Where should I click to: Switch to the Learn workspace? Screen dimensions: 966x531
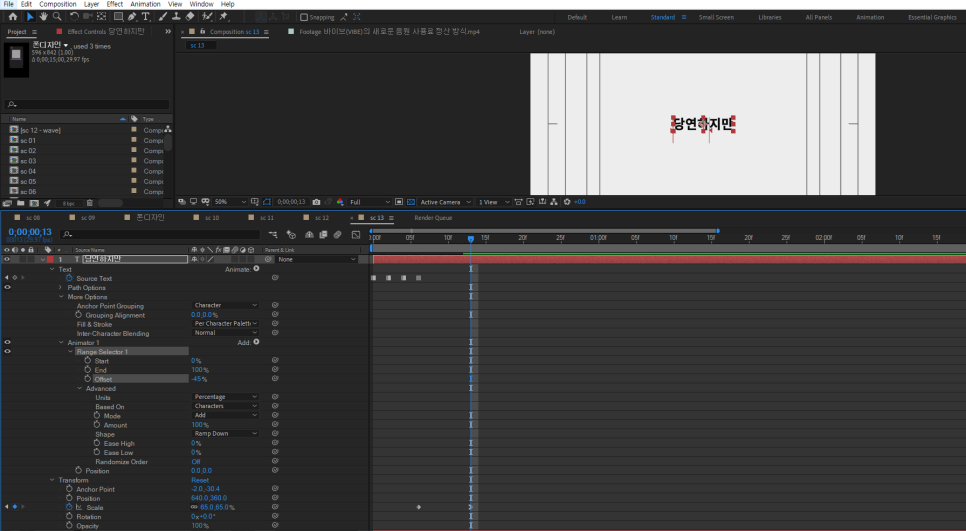click(619, 17)
